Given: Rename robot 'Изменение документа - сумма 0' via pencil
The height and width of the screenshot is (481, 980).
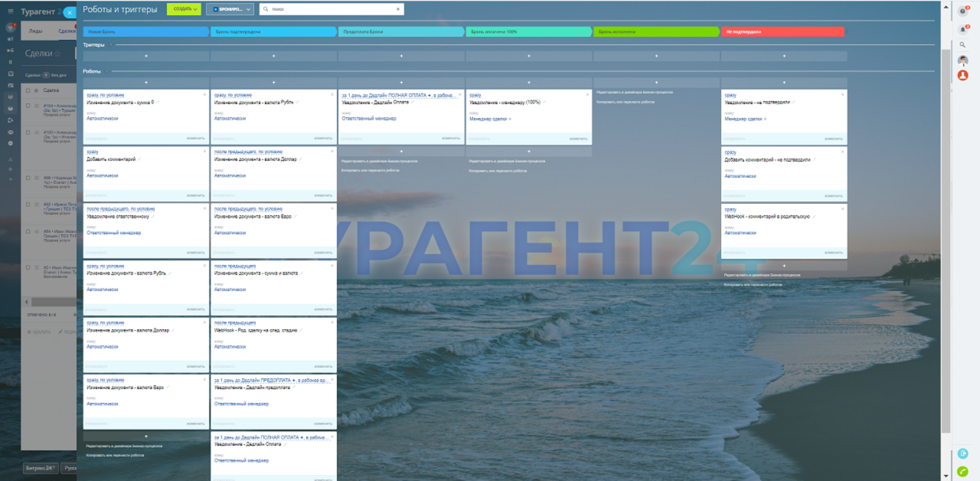Looking at the screenshot, I should tap(158, 102).
